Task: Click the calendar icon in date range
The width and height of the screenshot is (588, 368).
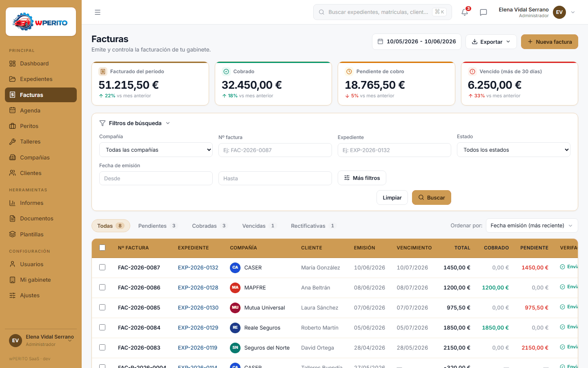Action: (380, 41)
